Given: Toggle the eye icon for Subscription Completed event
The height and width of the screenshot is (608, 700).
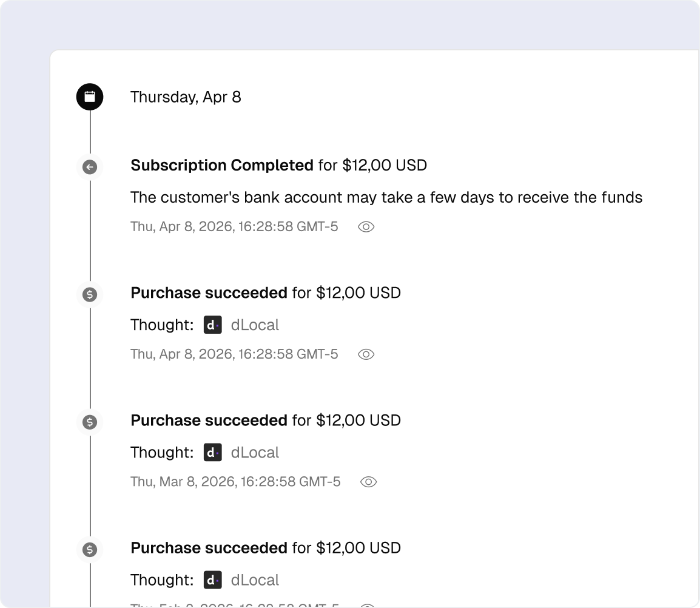Looking at the screenshot, I should 366,227.
